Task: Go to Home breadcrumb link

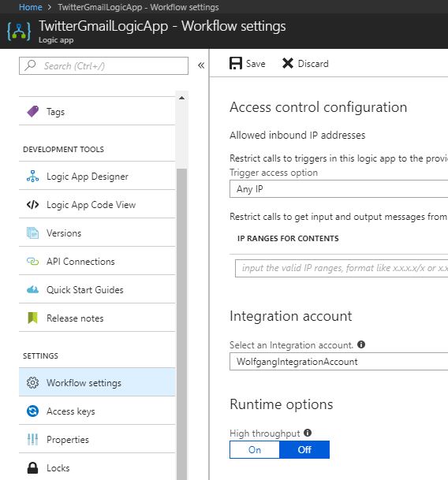Action: [30, 7]
